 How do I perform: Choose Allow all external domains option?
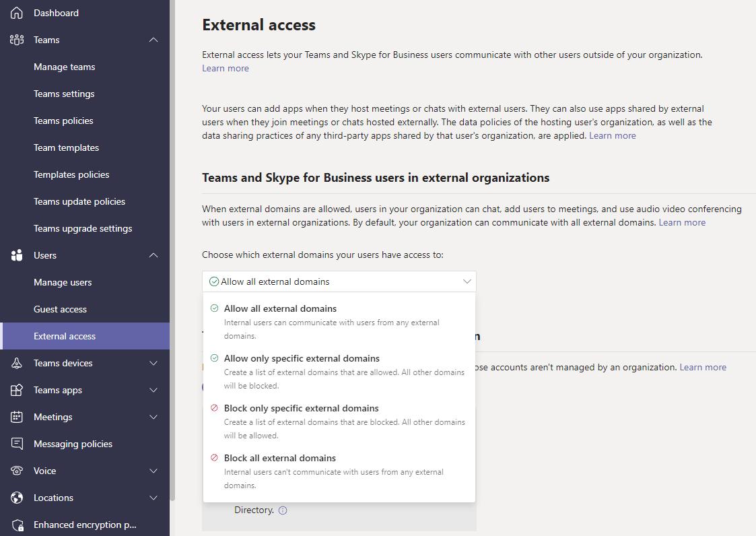coord(339,322)
